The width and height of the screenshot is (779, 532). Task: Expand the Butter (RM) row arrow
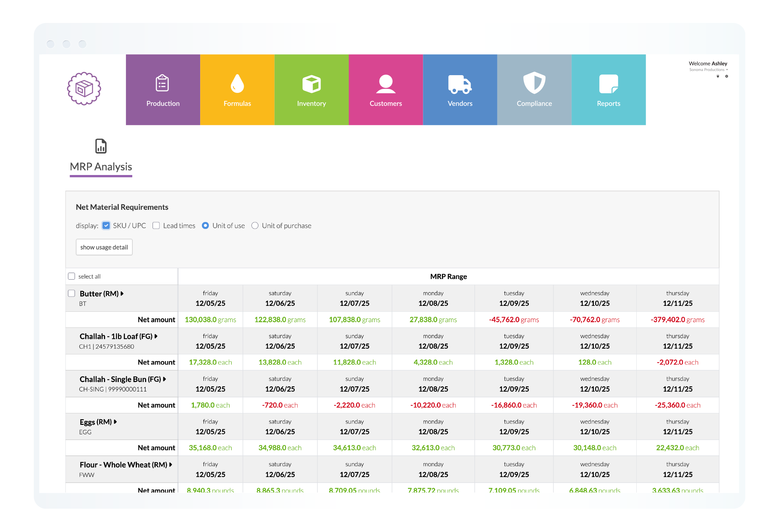tap(122, 294)
